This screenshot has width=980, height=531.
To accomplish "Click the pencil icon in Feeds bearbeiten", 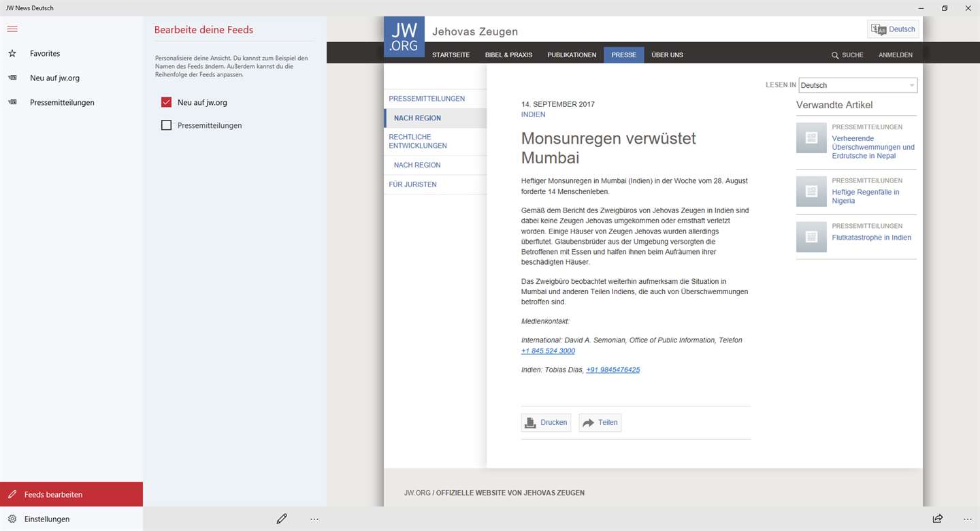I will tap(12, 494).
